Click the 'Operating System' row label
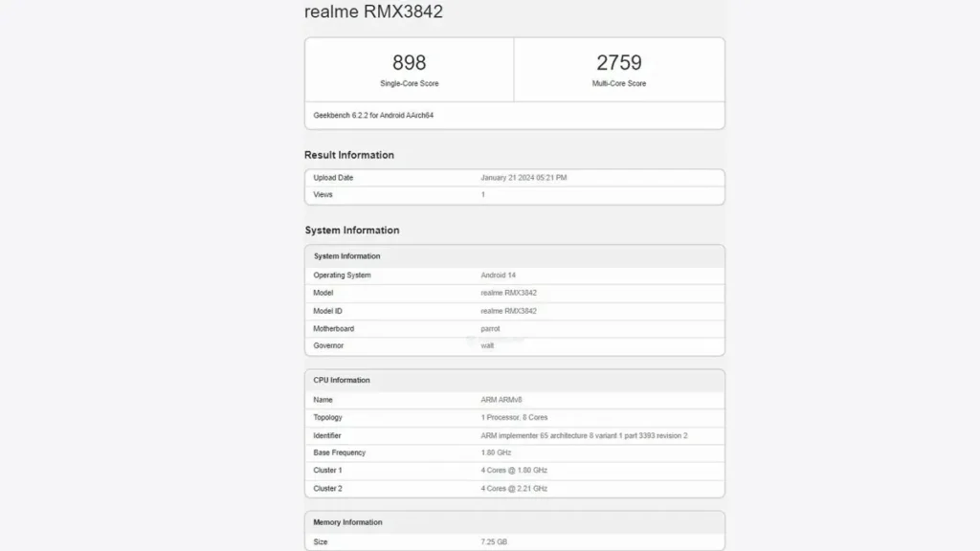The width and height of the screenshot is (980, 551). click(x=342, y=275)
